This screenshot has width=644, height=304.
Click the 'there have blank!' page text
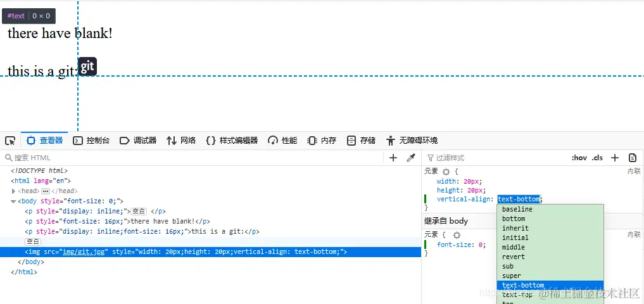pos(60,33)
